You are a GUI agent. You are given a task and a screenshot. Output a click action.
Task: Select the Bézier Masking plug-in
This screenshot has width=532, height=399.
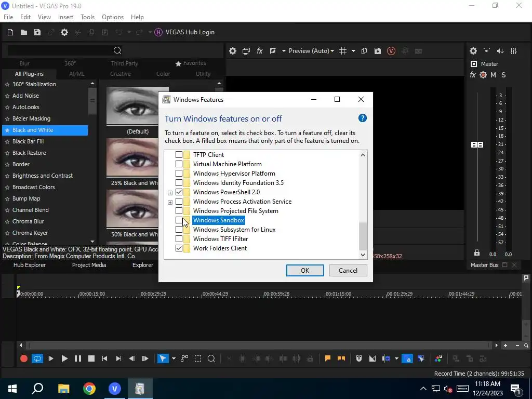31,118
